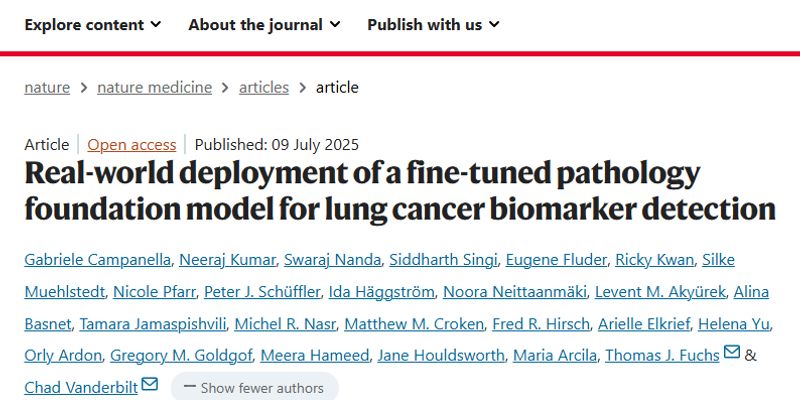
Task: Open the Open access link
Action: (131, 144)
